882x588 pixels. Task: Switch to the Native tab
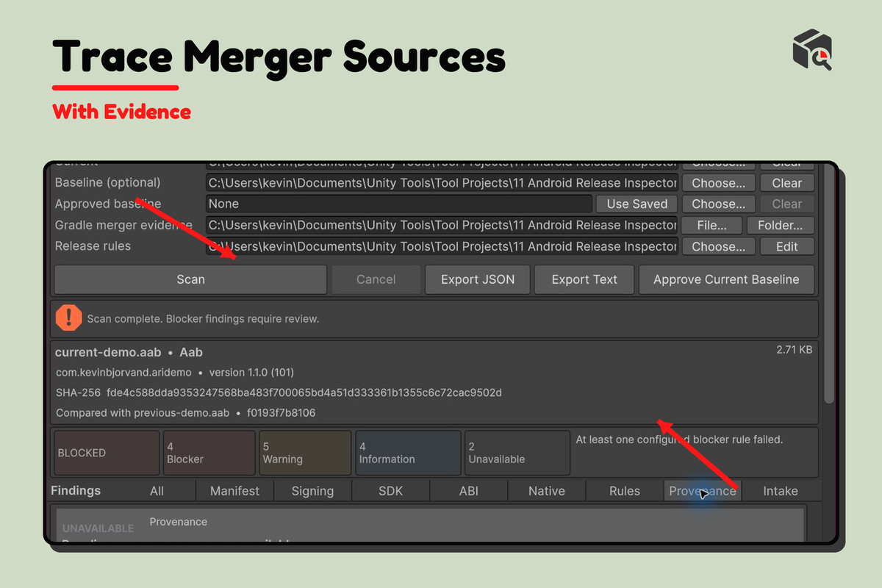coord(546,491)
